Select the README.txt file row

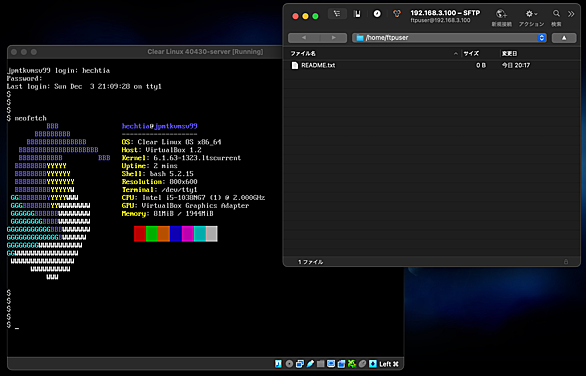click(x=432, y=65)
